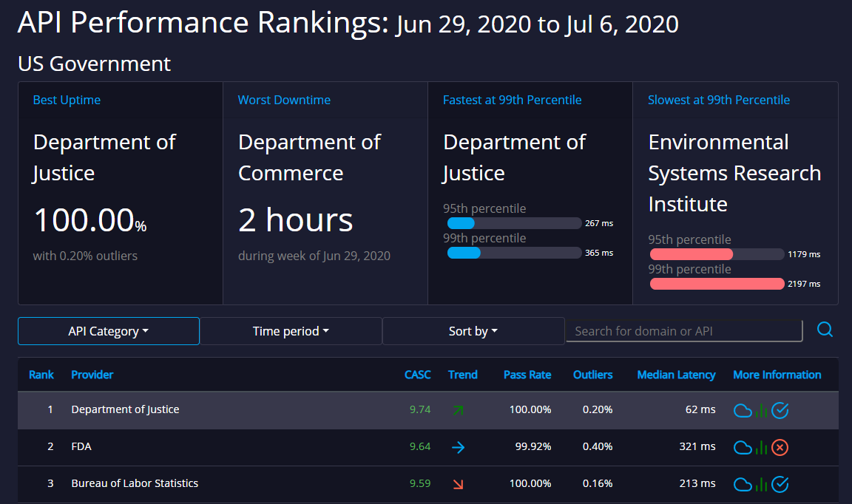Sort table by CASC column header
852x504 pixels.
417,375
